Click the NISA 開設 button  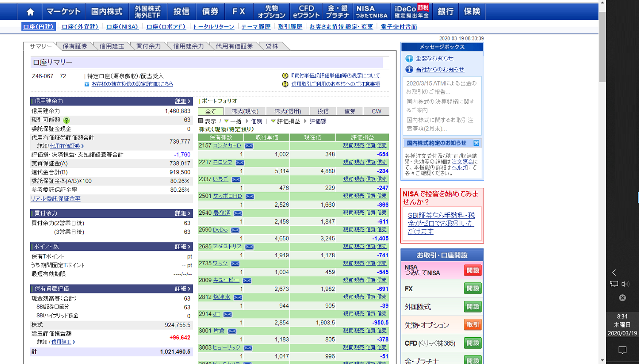pos(472,270)
